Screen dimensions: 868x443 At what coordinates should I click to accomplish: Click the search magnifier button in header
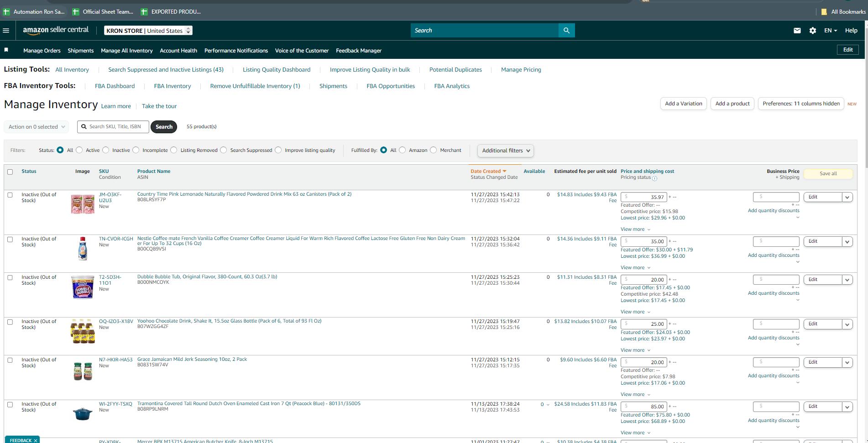point(566,31)
